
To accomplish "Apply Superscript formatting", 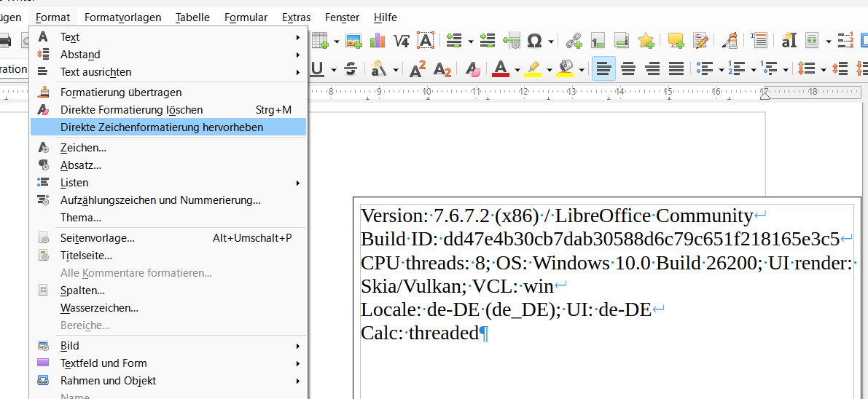I will pyautogui.click(x=418, y=69).
